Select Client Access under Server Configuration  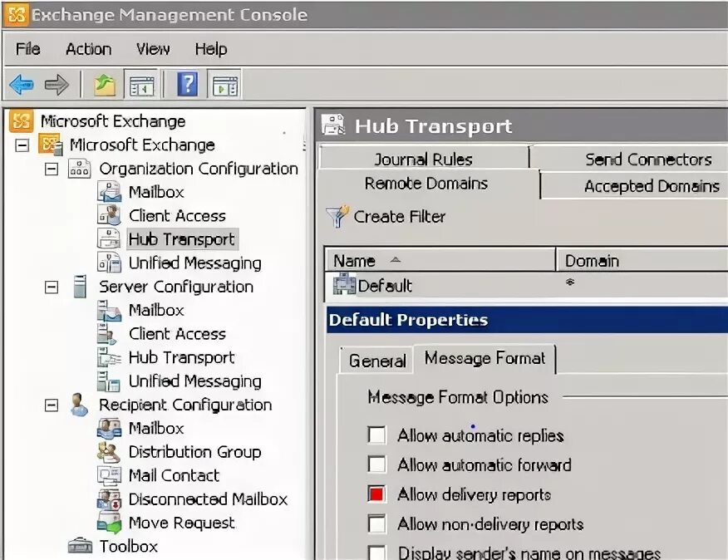(x=177, y=334)
